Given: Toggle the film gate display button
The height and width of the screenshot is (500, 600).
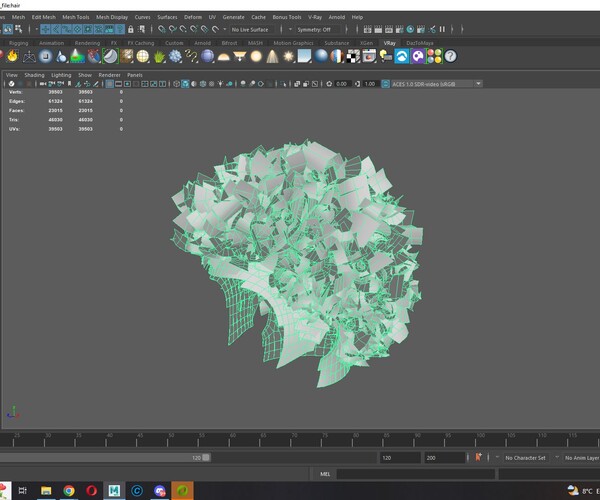Looking at the screenshot, I should pyautogui.click(x=118, y=84).
